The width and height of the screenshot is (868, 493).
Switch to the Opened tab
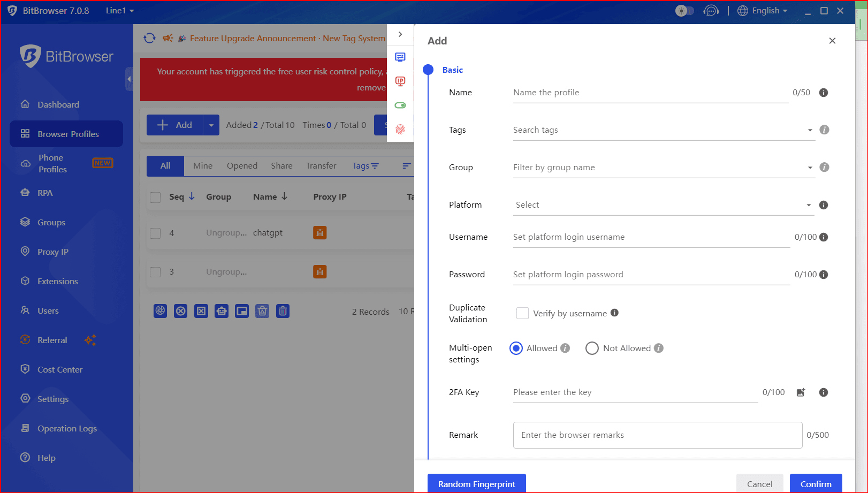coord(242,166)
